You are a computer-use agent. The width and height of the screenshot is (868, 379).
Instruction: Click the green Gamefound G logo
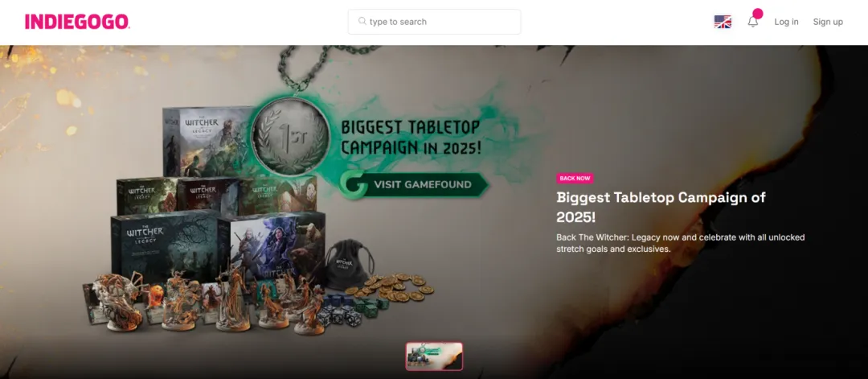354,184
